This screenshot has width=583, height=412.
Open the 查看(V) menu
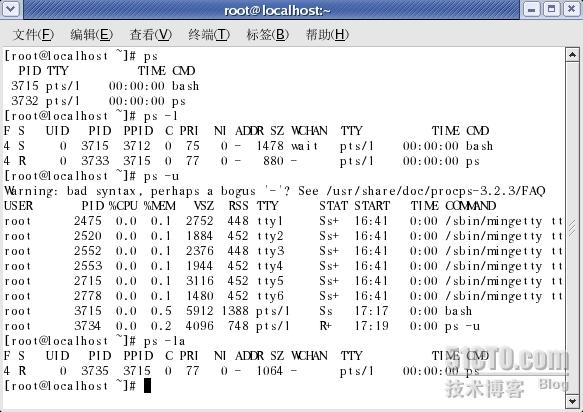pos(151,35)
